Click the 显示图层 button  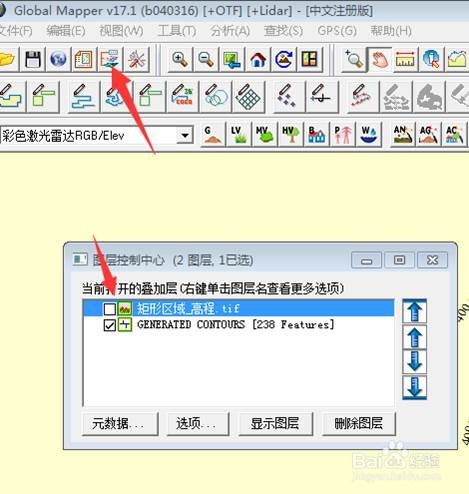click(276, 424)
